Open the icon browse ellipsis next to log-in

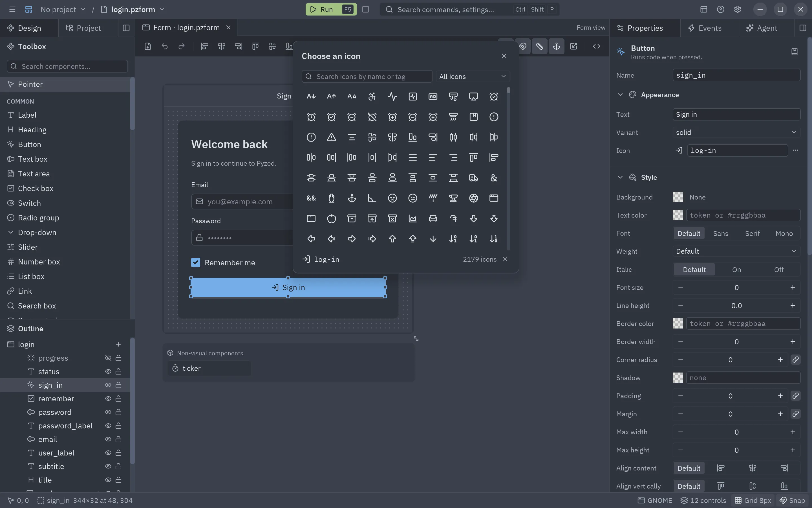pyautogui.click(x=796, y=150)
